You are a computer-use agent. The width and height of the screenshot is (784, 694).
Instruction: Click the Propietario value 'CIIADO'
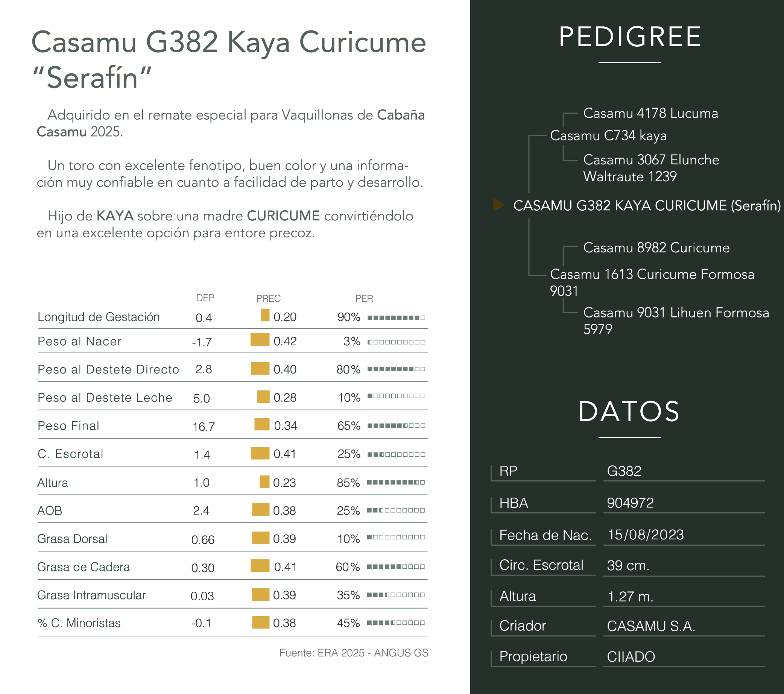(x=631, y=657)
